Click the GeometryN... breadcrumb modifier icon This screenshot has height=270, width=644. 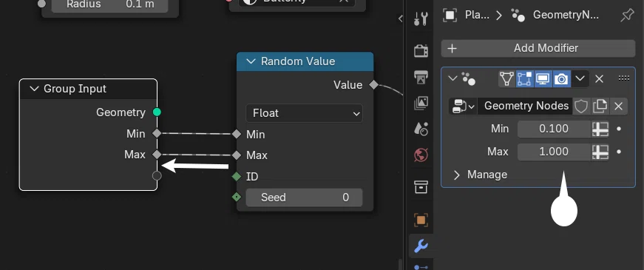click(518, 16)
